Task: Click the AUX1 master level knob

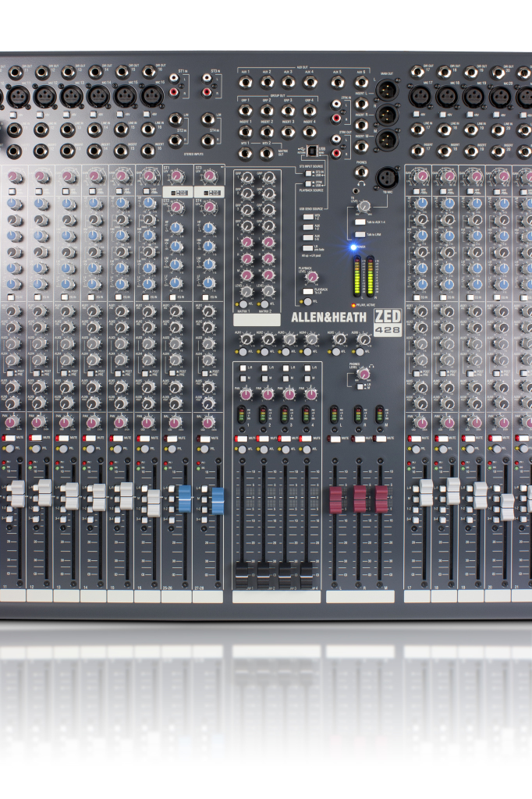Action: 246,339
